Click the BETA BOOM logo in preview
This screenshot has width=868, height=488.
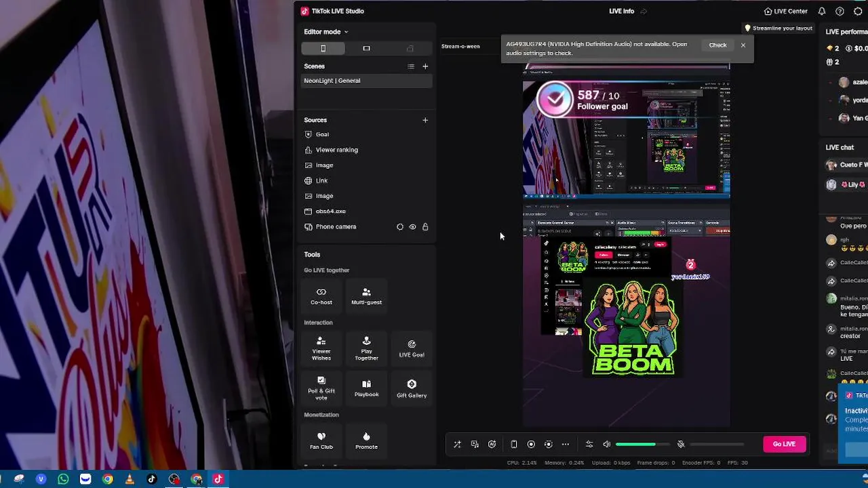632,329
